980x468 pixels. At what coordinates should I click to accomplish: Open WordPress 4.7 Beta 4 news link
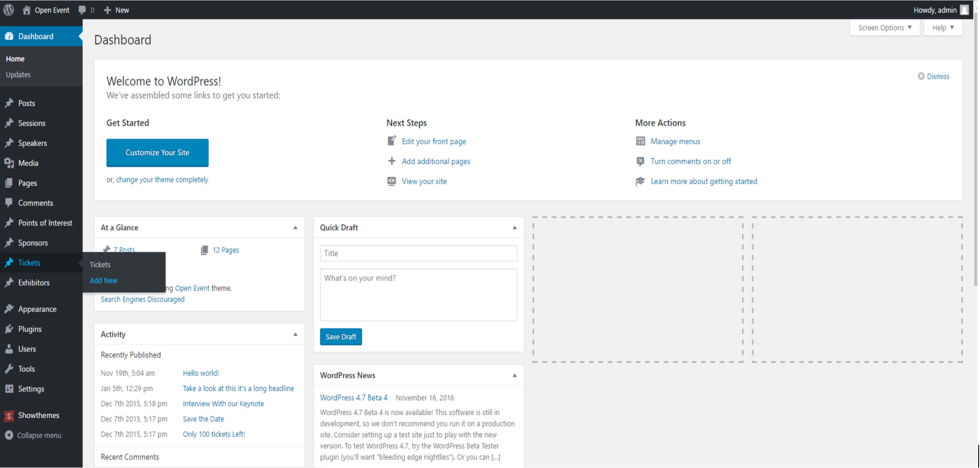tap(354, 398)
